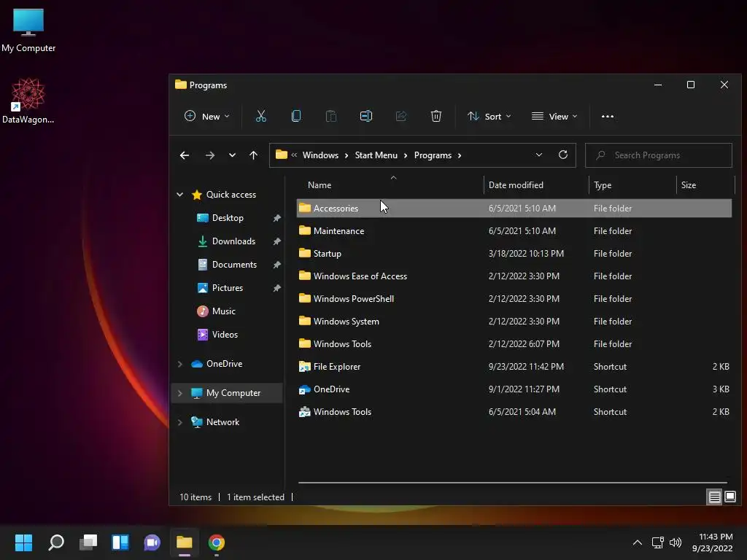
Task: Sort by the Name column header
Action: pyautogui.click(x=390, y=184)
